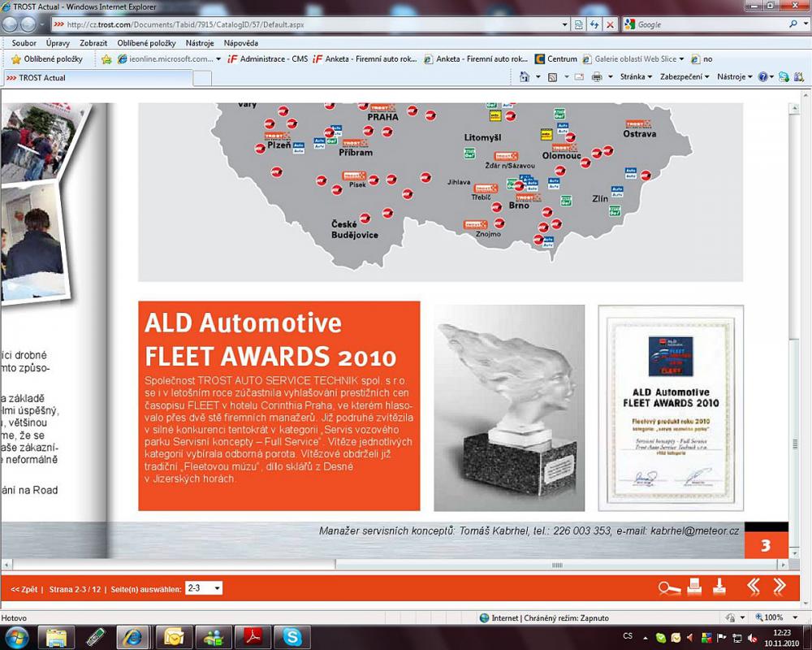Click the Internet protected mode status text

pyautogui.click(x=550, y=617)
